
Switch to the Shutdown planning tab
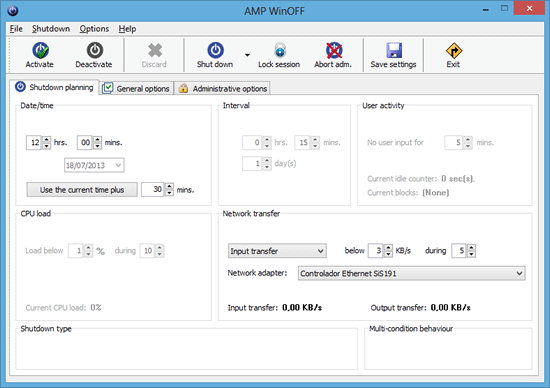click(54, 87)
